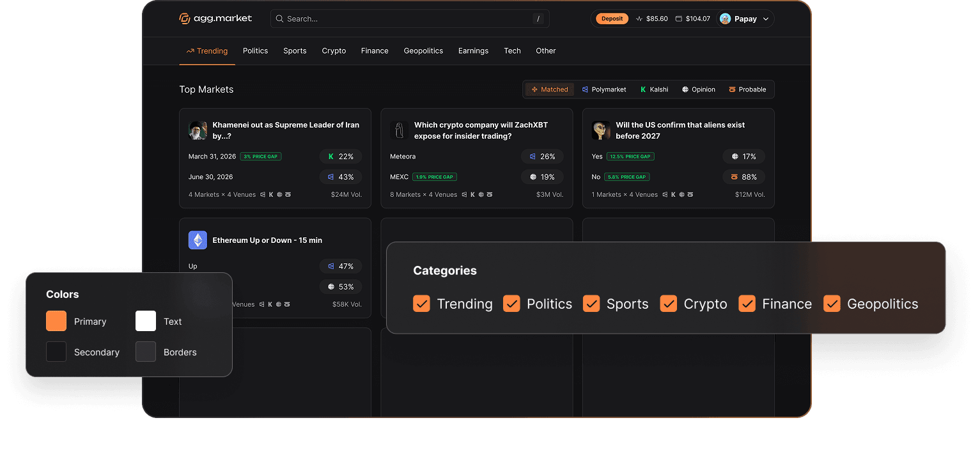Click Kalshi 22% price for March 31, 2026

pos(341,157)
